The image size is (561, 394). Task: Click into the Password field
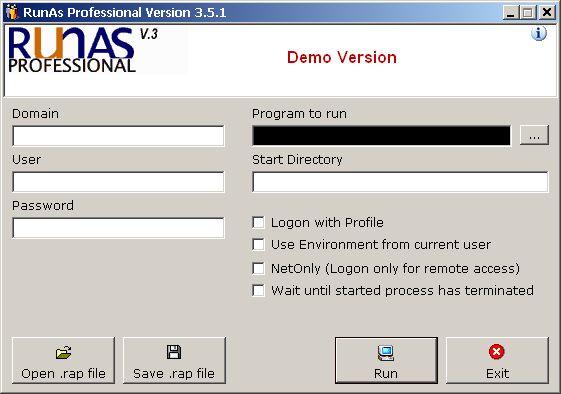118,228
